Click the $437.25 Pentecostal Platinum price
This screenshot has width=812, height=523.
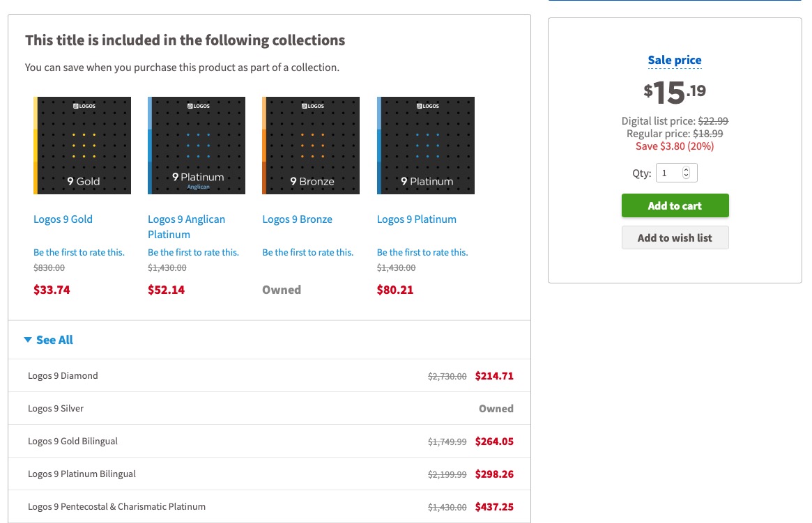click(495, 506)
